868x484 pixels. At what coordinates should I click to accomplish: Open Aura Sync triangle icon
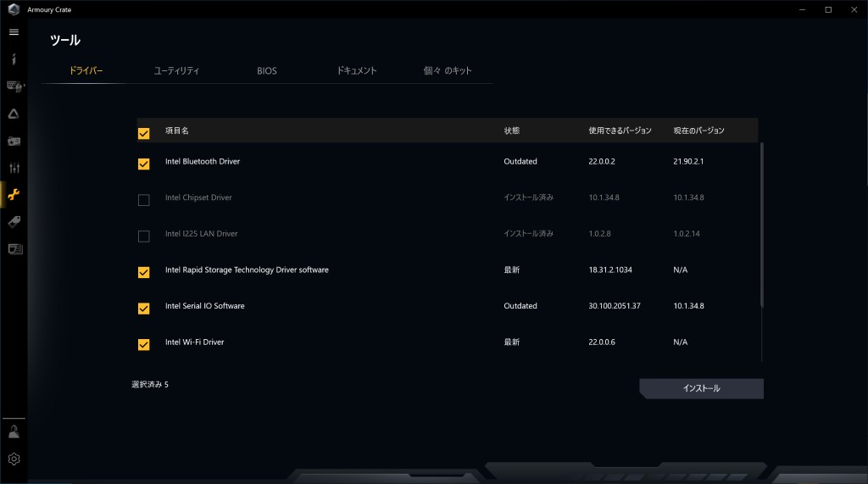[14, 114]
